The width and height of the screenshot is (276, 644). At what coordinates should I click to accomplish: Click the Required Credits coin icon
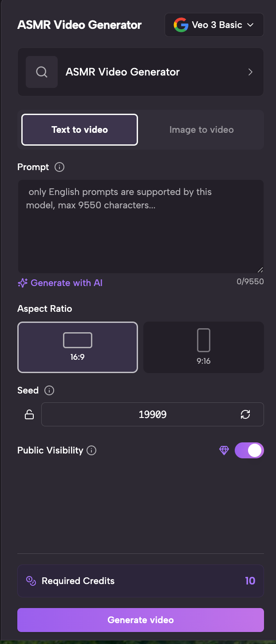click(31, 581)
